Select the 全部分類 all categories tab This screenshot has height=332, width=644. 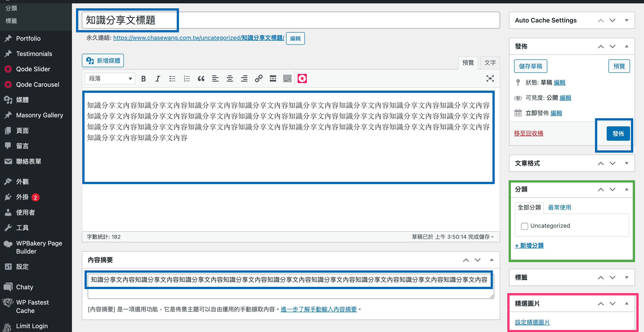pos(529,207)
